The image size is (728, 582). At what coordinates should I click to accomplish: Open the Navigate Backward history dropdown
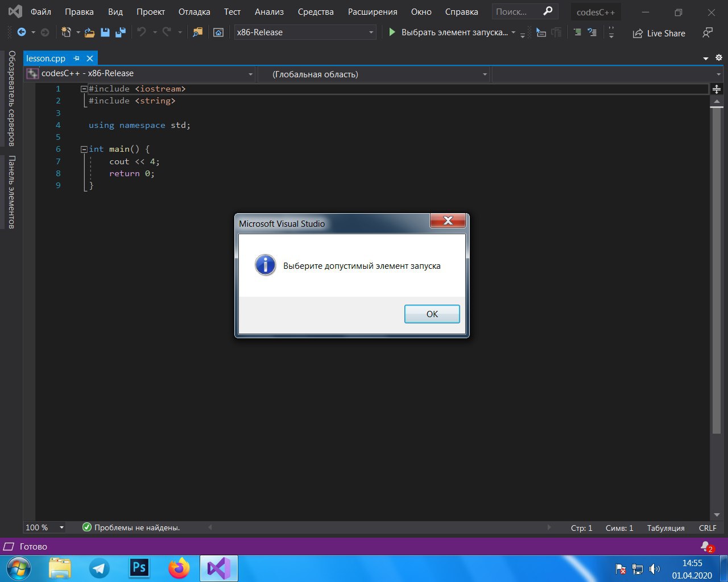point(33,32)
